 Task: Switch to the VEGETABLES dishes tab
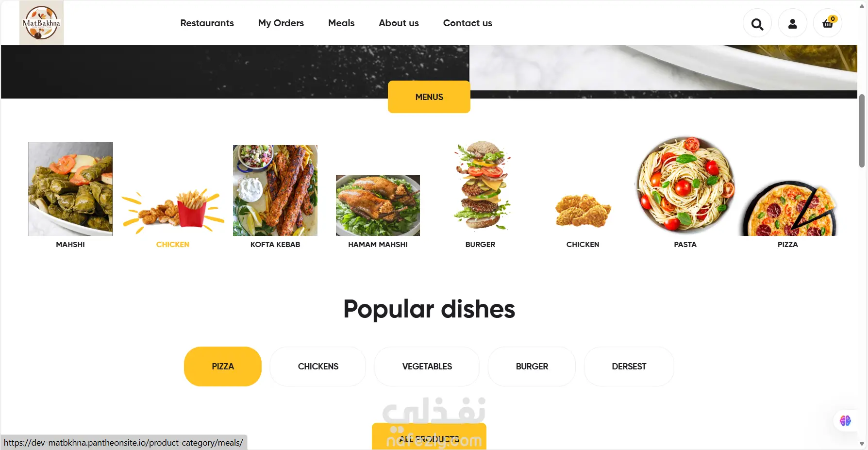tap(427, 367)
